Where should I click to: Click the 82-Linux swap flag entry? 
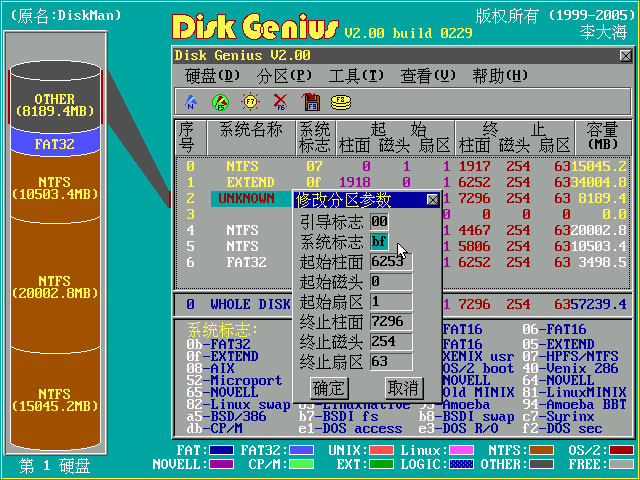click(x=238, y=404)
